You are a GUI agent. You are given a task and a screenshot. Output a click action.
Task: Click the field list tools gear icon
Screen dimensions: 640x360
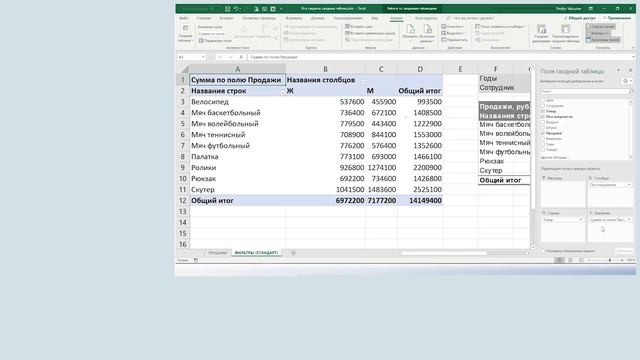click(x=625, y=81)
